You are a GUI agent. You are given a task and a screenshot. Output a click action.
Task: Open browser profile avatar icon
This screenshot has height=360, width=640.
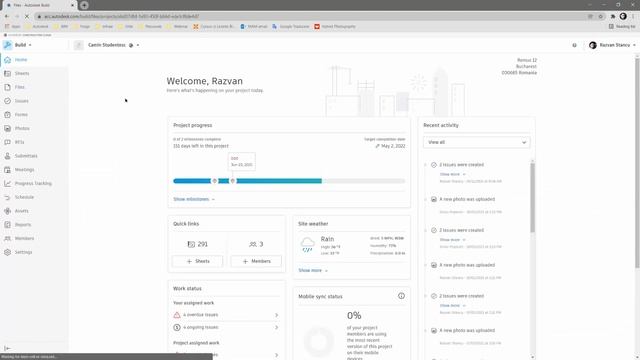(623, 16)
